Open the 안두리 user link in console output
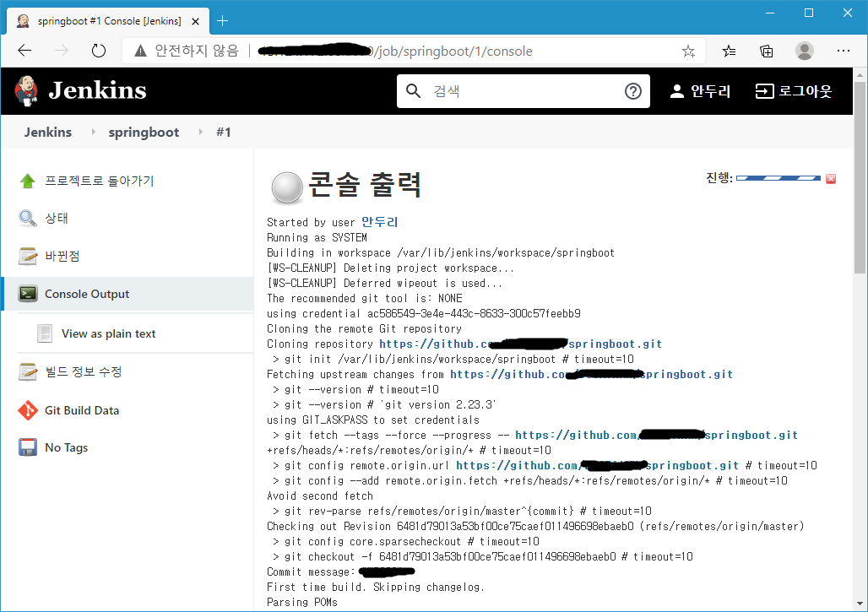The width and height of the screenshot is (868, 612). (x=379, y=222)
